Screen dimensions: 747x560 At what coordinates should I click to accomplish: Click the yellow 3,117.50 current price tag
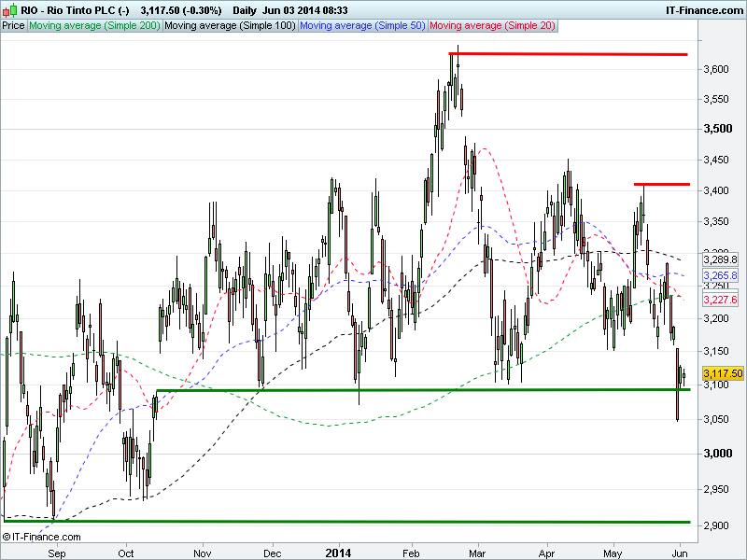[722, 373]
